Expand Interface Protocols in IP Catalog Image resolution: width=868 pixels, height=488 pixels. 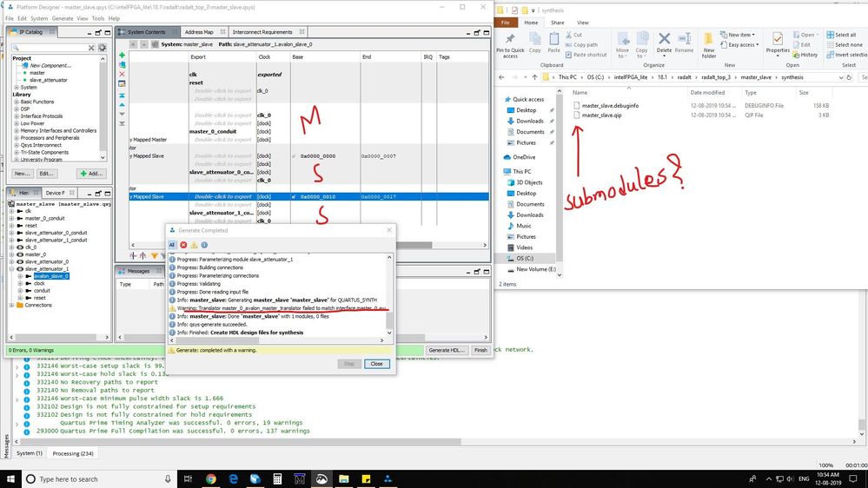(16, 116)
